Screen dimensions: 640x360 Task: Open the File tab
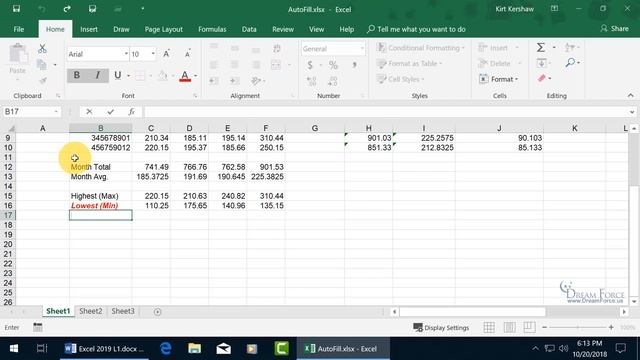click(x=19, y=29)
